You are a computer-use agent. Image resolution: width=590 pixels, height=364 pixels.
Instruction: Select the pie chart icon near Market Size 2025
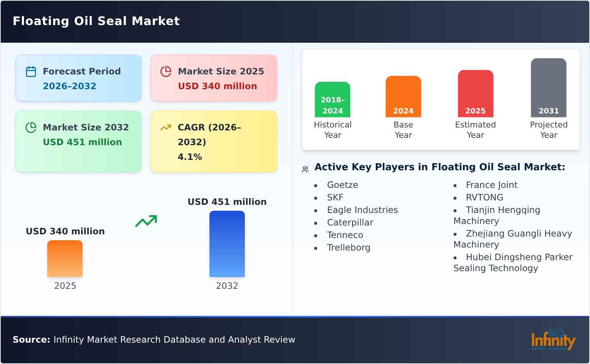[x=166, y=71]
